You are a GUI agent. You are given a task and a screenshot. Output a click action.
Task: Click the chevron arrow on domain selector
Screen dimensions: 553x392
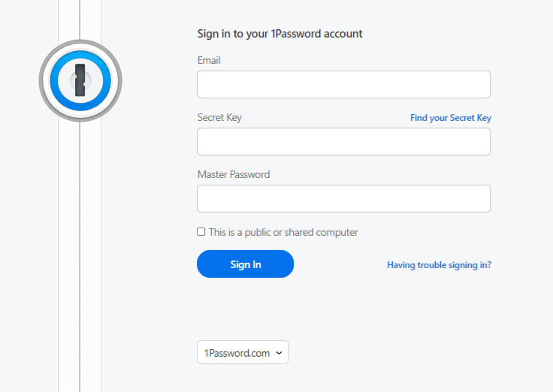point(279,352)
